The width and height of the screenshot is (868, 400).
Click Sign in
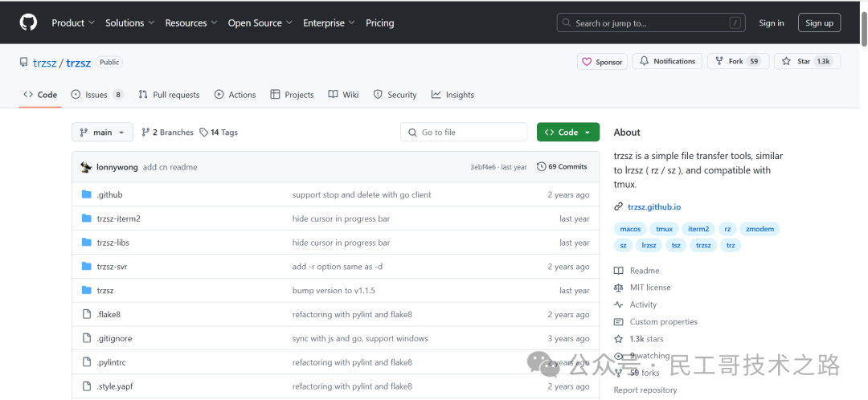pyautogui.click(x=771, y=22)
